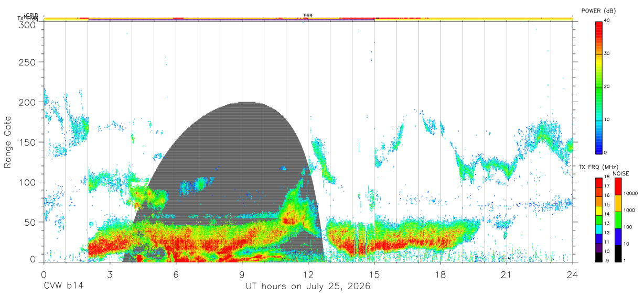644x297 pixels.
Task: Click the 14 label on TX FRQ scale
Action: (x=607, y=214)
